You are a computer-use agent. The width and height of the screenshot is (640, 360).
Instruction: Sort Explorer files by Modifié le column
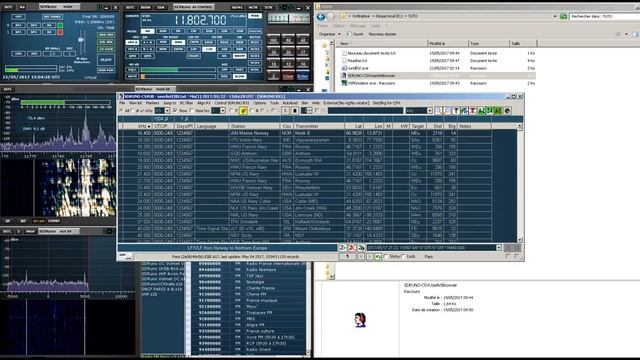(448, 43)
